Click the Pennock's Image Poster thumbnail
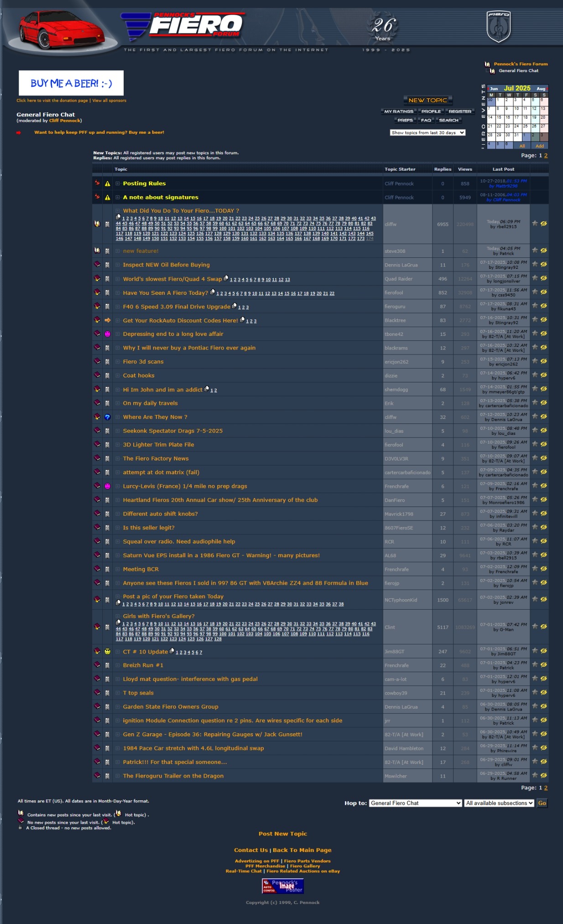 [283, 886]
